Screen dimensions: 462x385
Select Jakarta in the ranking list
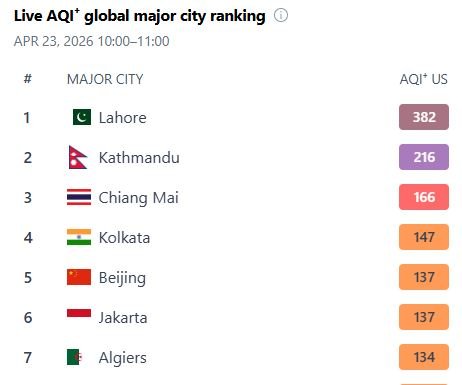(123, 318)
